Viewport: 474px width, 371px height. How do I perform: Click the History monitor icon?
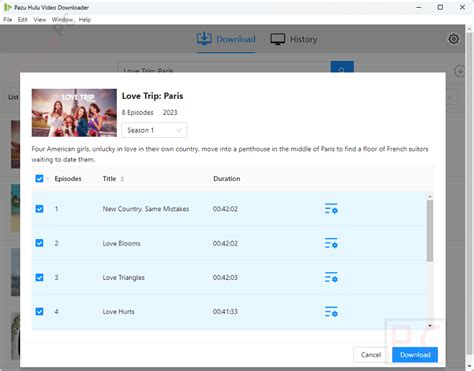pos(277,39)
